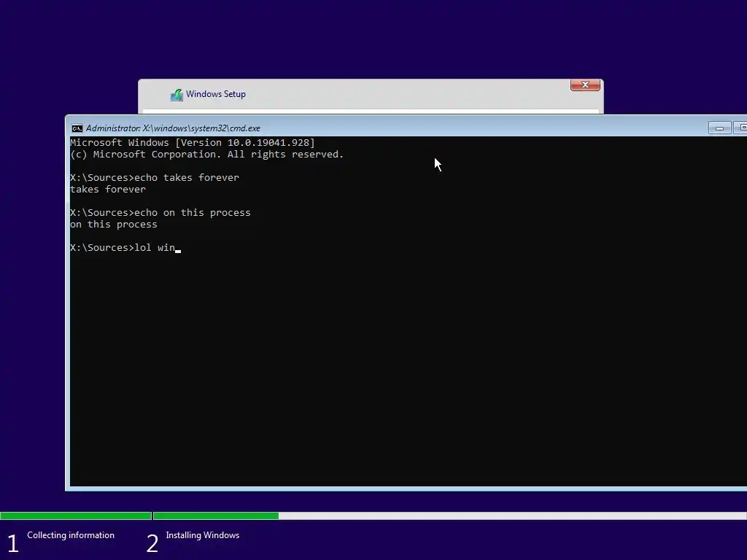Click the 'echo on this process' command line
Viewport: 747px width, 560px height.
pyautogui.click(x=160, y=213)
